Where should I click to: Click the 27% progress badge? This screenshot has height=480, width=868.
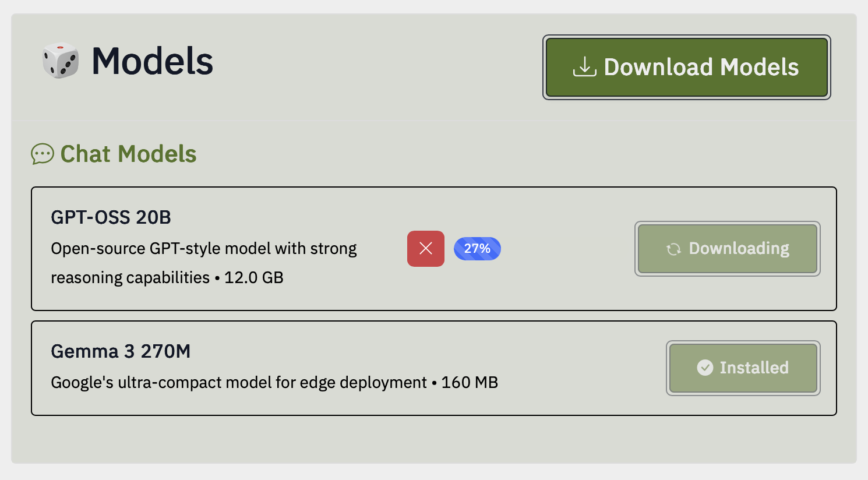click(x=477, y=249)
